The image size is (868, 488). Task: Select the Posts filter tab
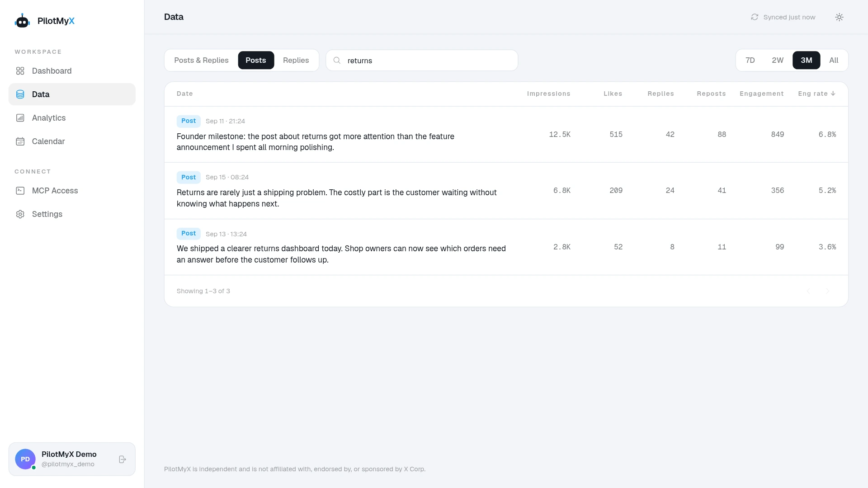(x=256, y=60)
